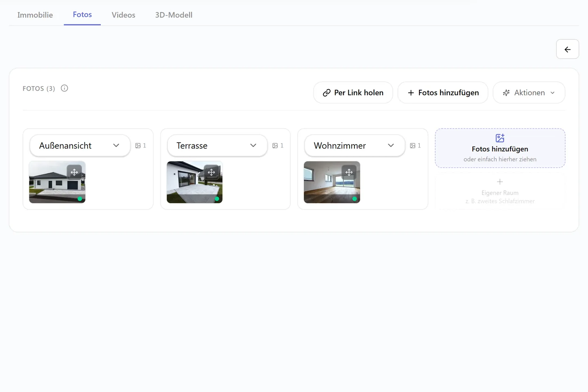Screen dimensions: 588x392
Task: Click the image count icon beside Terrasse
Action: 275,146
